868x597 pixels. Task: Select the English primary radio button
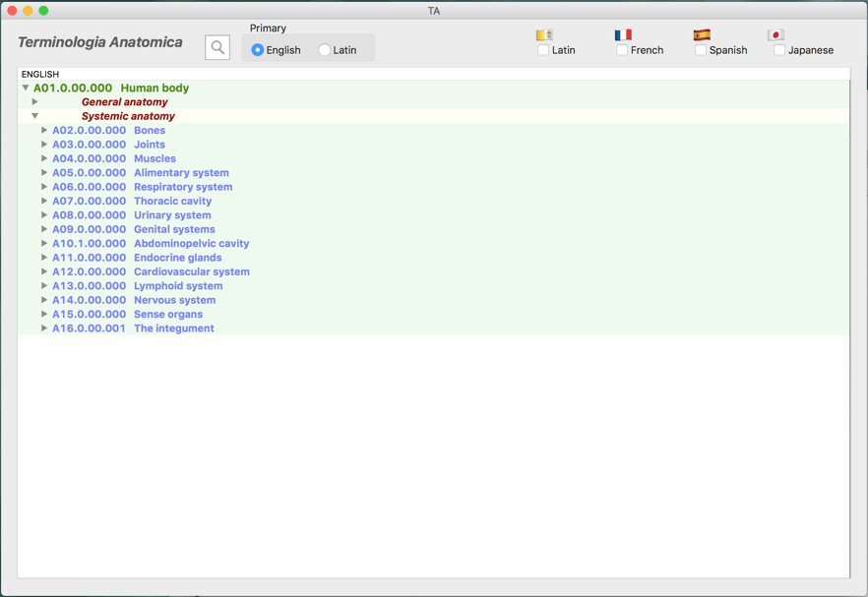pyautogui.click(x=258, y=50)
